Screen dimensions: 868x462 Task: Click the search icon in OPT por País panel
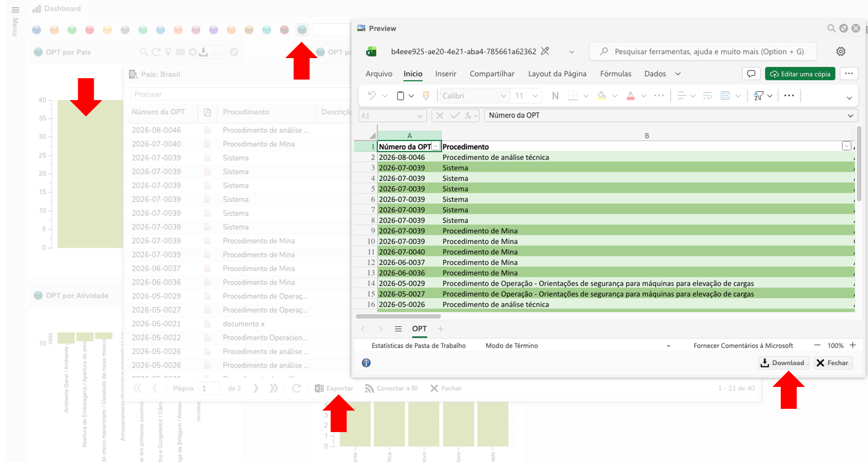(144, 52)
